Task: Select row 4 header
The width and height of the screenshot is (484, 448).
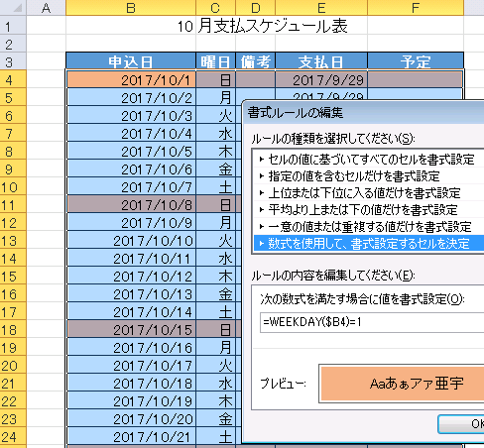Action: click(x=13, y=80)
